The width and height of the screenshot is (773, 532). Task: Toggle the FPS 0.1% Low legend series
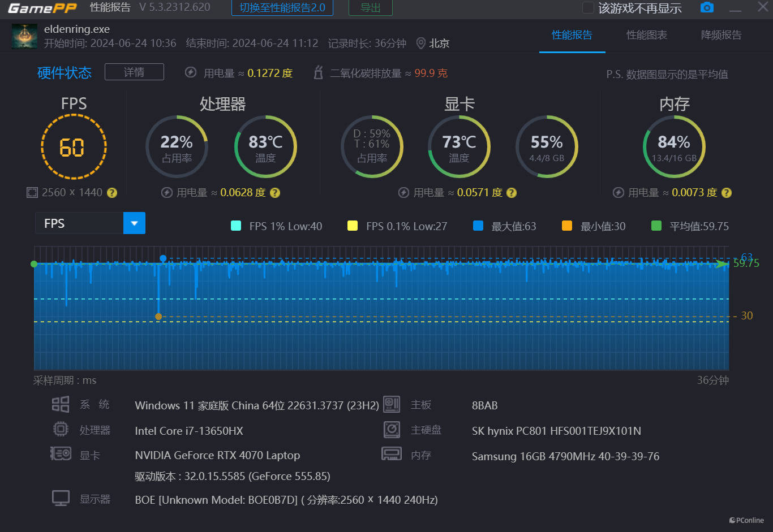pos(353,226)
